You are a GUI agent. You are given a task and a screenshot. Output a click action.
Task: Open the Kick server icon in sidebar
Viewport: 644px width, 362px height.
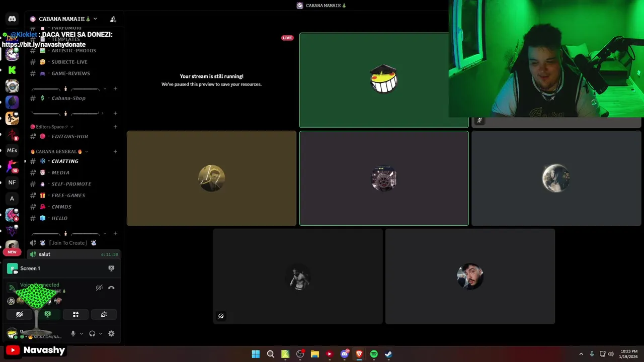(x=12, y=70)
